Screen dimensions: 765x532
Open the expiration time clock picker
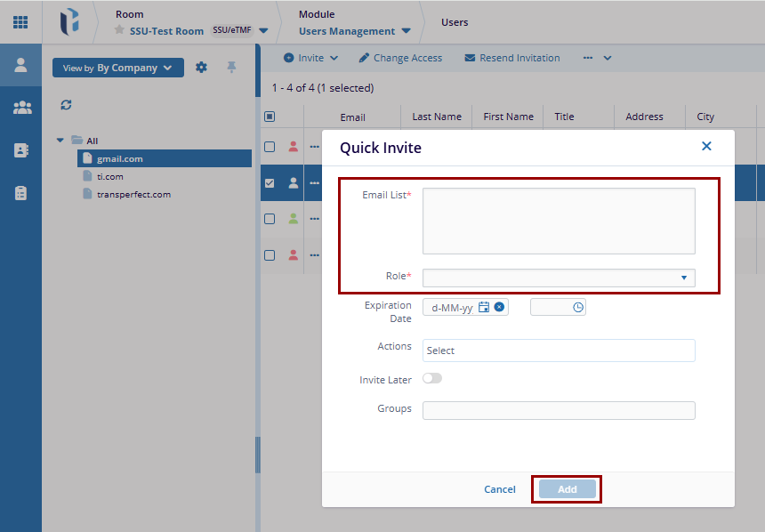578,307
